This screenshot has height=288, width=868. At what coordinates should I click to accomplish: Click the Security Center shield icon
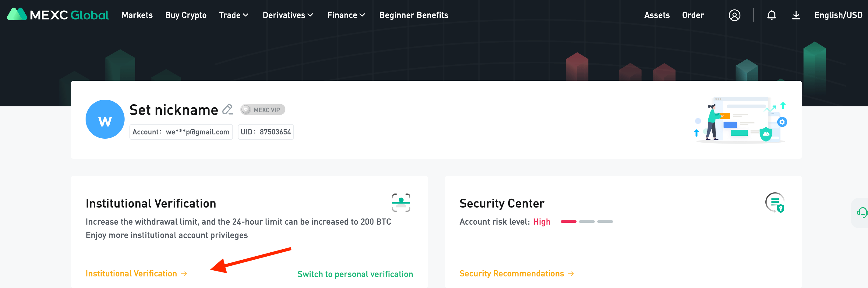click(775, 202)
